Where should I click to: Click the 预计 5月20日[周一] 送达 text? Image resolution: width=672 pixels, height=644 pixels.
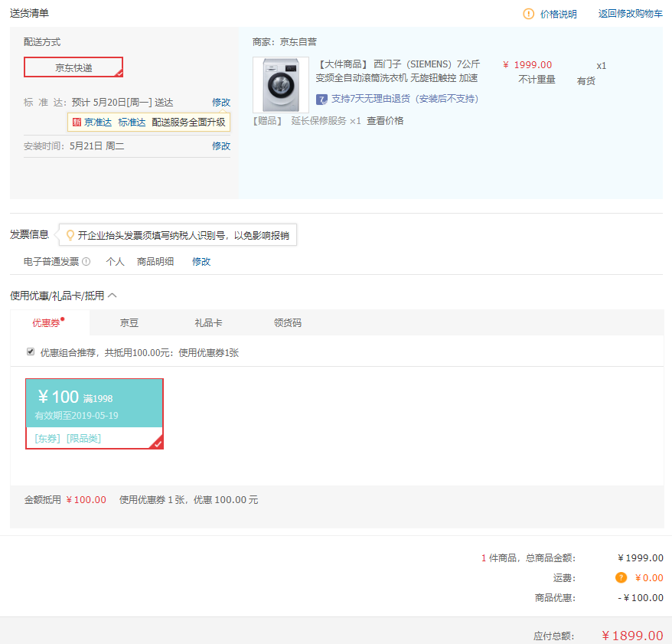[122, 103]
